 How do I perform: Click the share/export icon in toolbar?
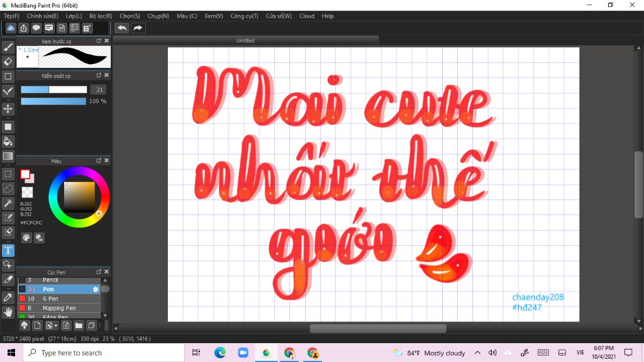23,28
